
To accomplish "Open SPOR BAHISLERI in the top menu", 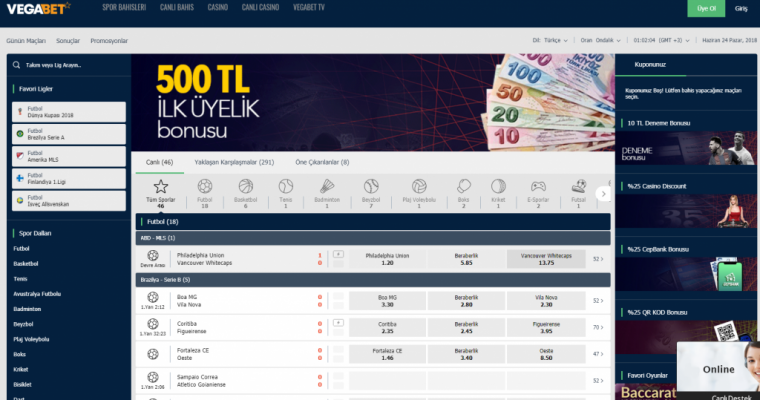I will click(x=124, y=7).
